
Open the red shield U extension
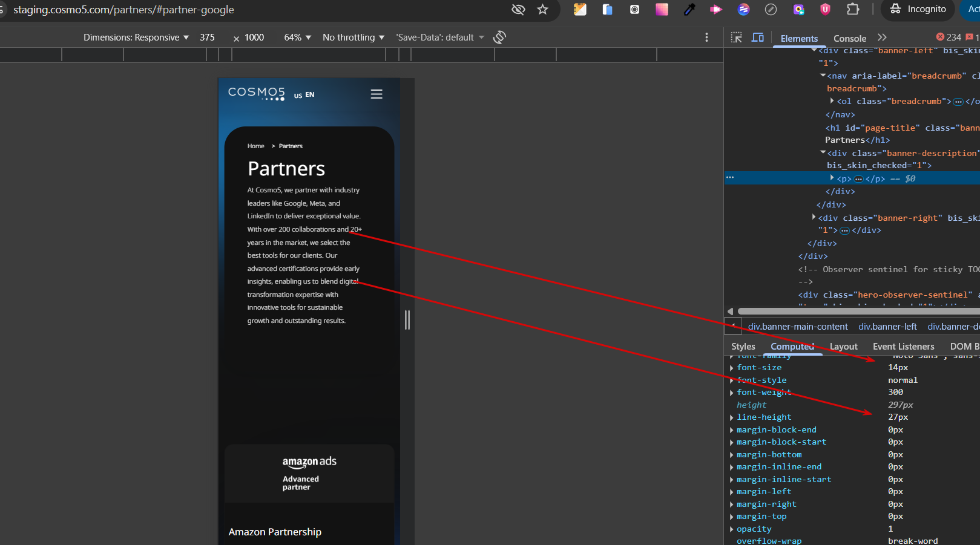[825, 9]
